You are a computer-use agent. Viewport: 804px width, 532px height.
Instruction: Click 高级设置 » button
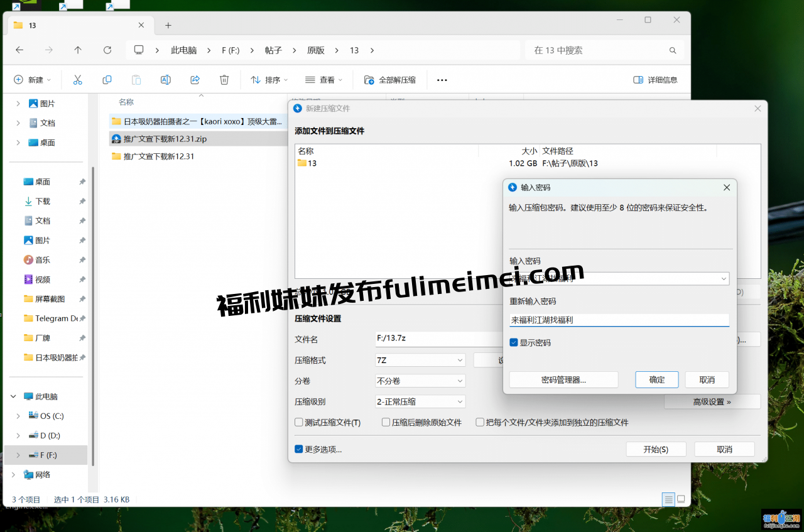(x=712, y=401)
